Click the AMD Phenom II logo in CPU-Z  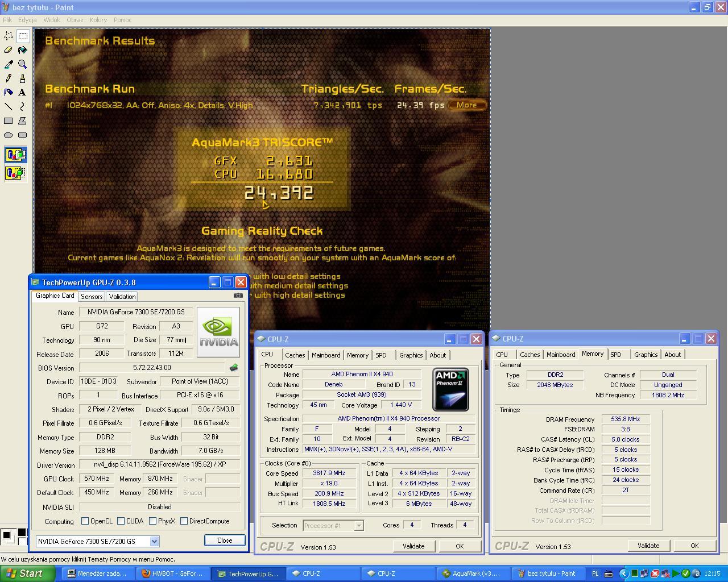tap(450, 389)
